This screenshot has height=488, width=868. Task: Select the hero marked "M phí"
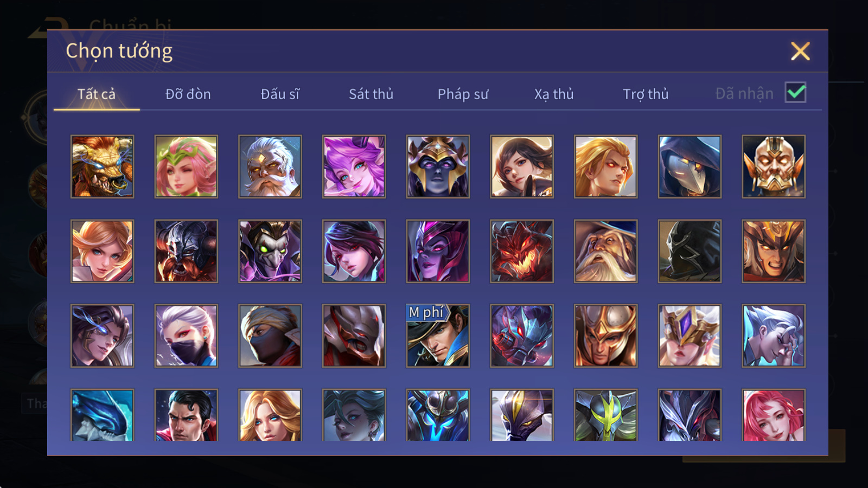pyautogui.click(x=438, y=336)
